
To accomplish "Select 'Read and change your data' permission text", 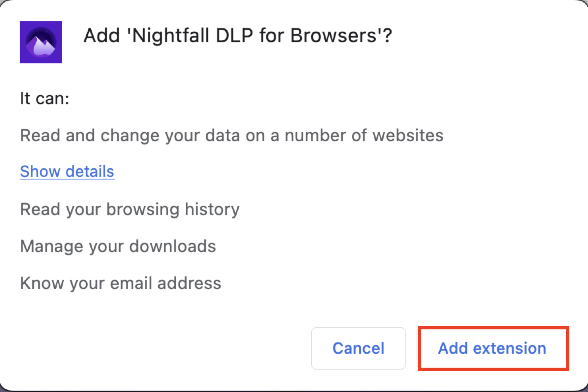I will (x=231, y=135).
